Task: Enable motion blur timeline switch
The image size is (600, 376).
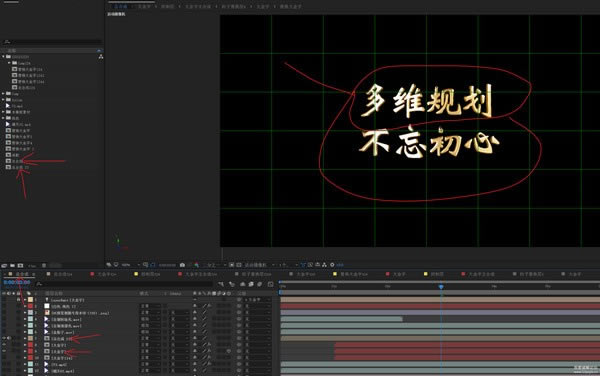Action: click(259, 284)
